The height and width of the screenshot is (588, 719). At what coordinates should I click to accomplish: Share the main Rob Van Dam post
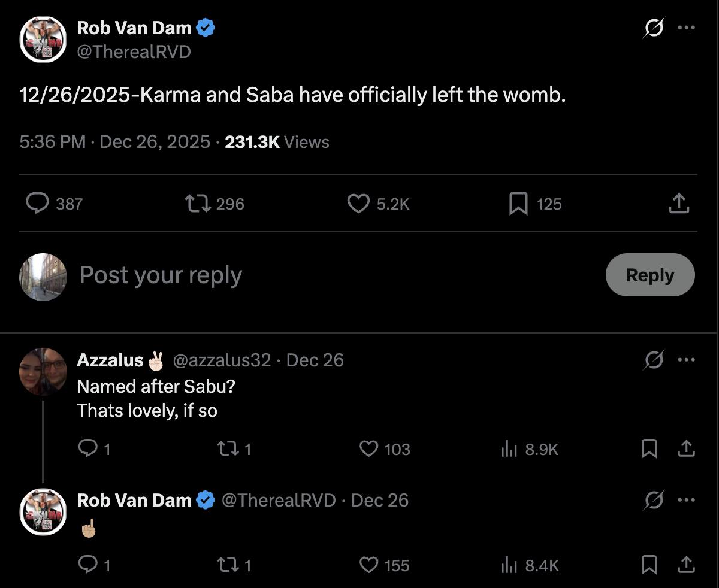coord(678,204)
